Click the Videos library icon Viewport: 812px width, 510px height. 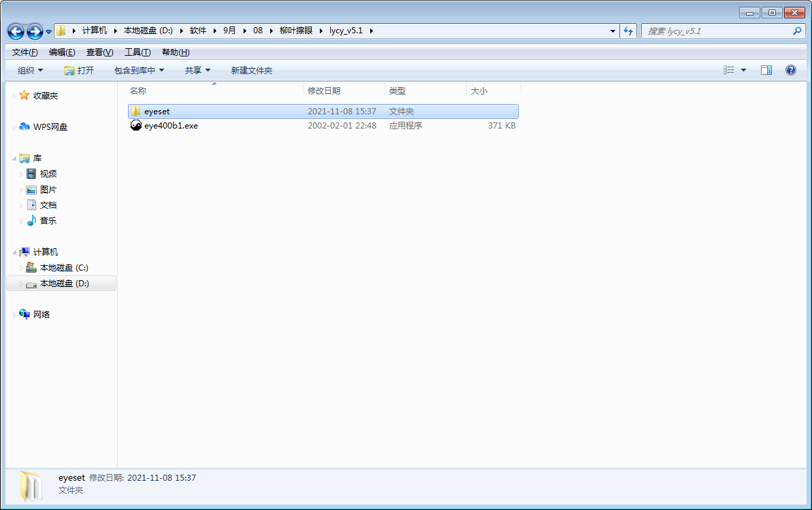[x=31, y=174]
